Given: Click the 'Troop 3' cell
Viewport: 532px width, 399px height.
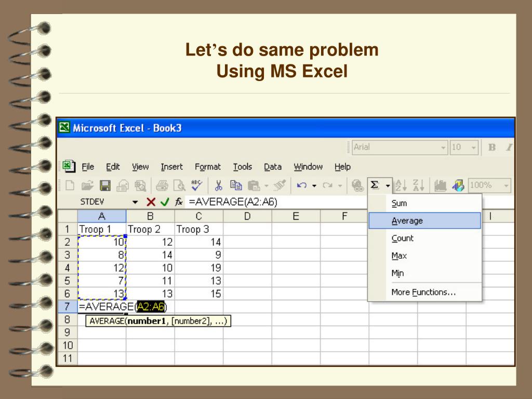Looking at the screenshot, I should (199, 229).
